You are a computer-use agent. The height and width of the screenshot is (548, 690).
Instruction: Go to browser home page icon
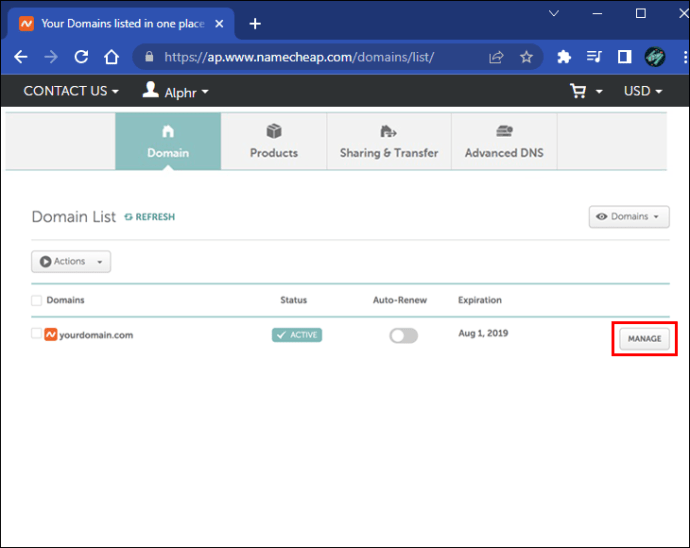point(111,57)
